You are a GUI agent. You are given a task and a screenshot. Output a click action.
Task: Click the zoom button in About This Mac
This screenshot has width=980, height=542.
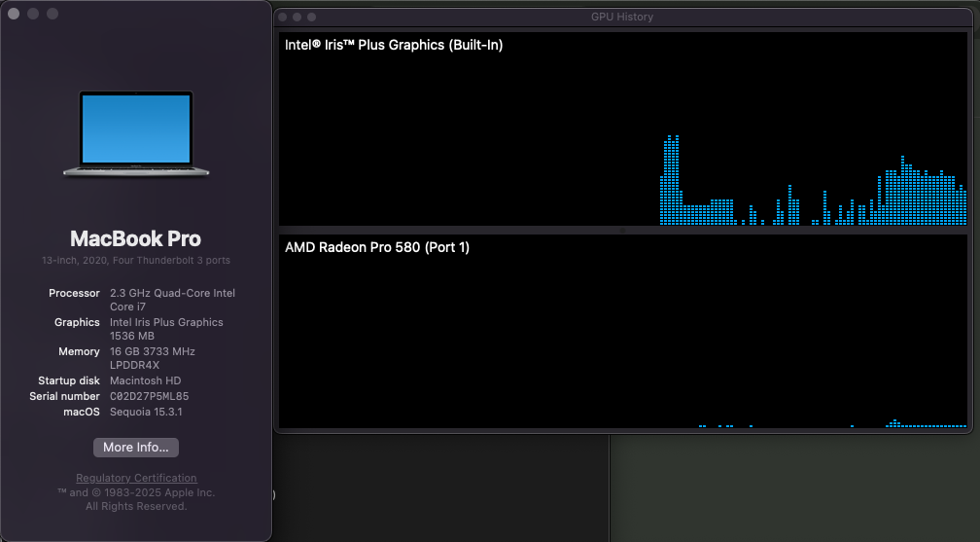52,14
